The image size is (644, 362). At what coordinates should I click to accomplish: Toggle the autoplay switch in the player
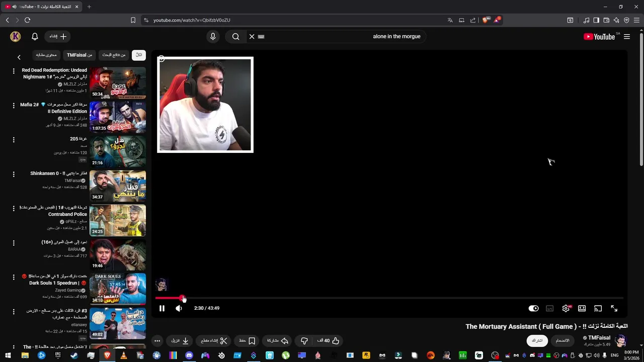tap(533, 308)
